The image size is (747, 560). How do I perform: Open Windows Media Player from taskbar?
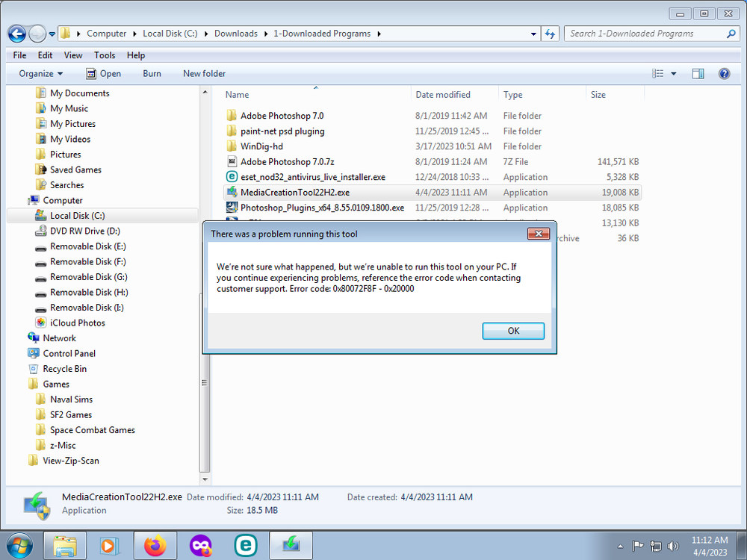[x=110, y=545]
